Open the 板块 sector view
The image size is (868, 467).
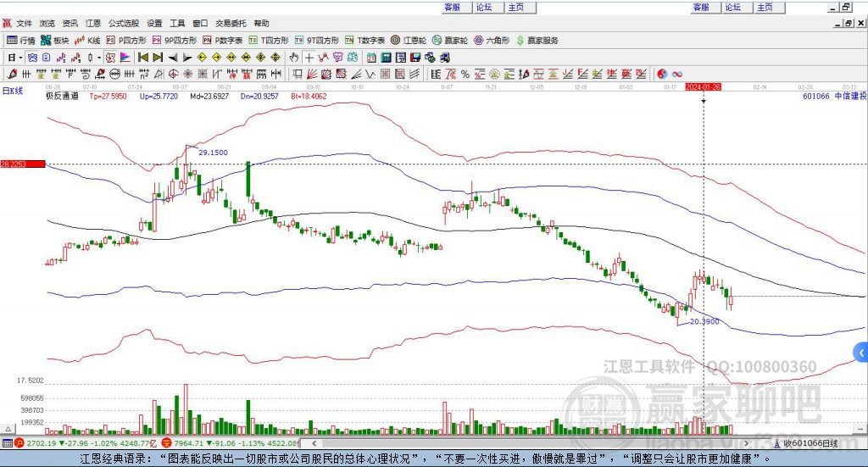[54, 41]
